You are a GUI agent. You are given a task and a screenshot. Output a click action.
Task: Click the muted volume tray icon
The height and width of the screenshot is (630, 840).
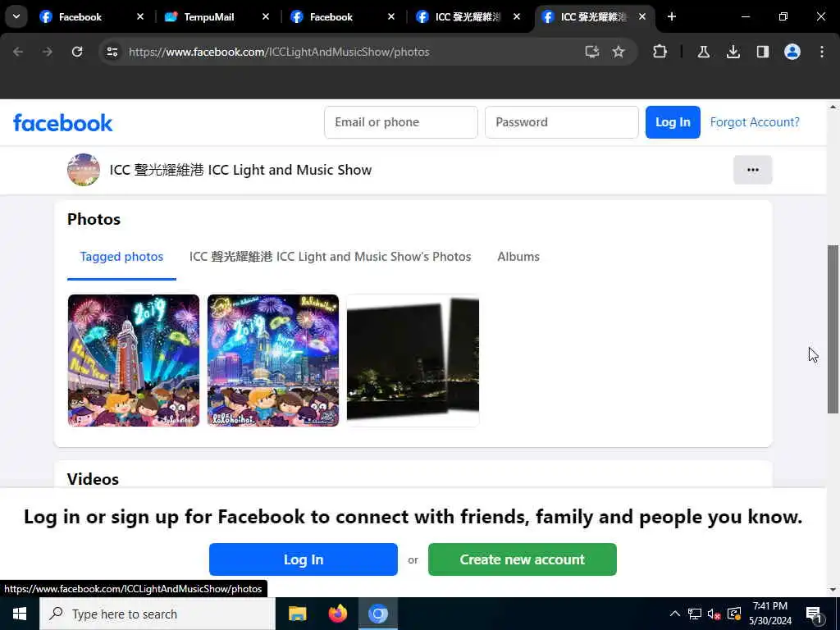click(714, 614)
